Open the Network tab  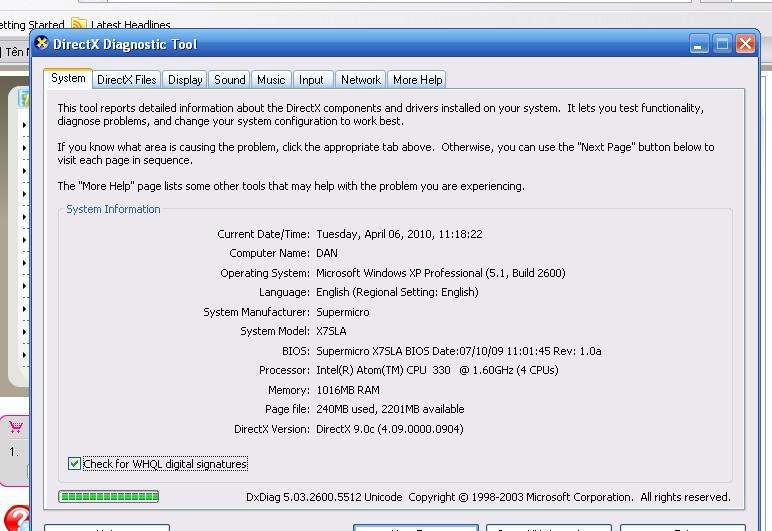point(361,80)
